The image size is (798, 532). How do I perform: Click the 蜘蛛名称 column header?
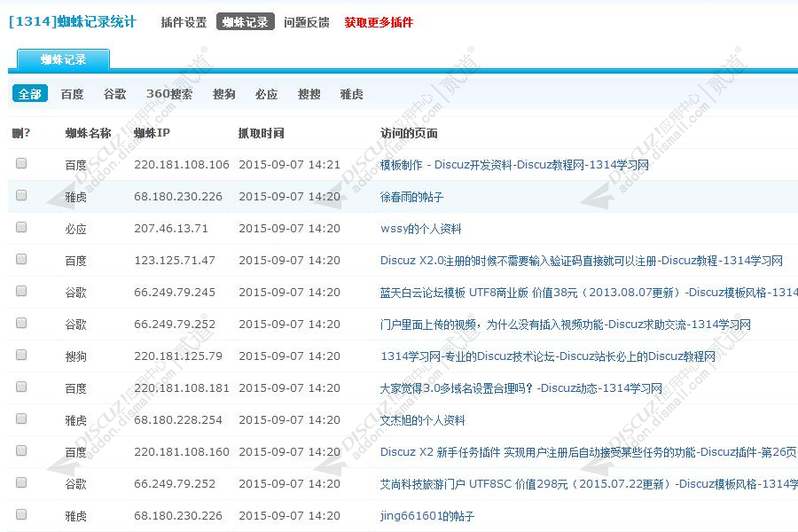click(88, 133)
